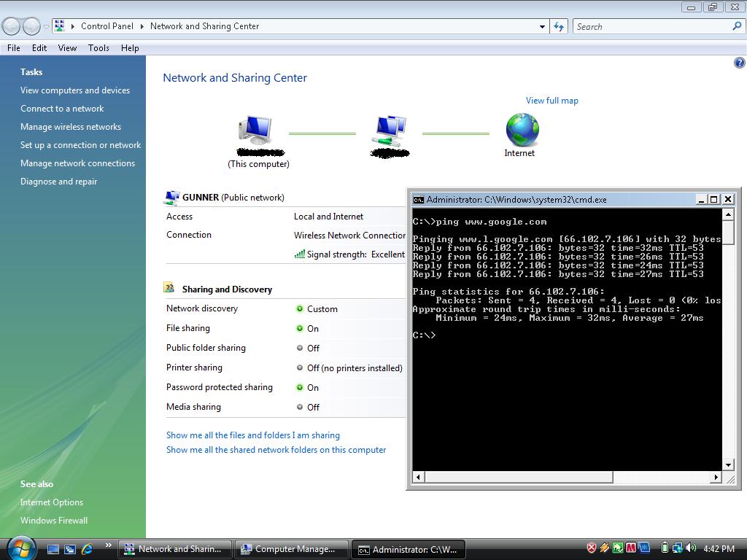Viewport: 747px width, 560px height.
Task: Click cmd window horizontal scroll right arrow
Action: click(716, 477)
